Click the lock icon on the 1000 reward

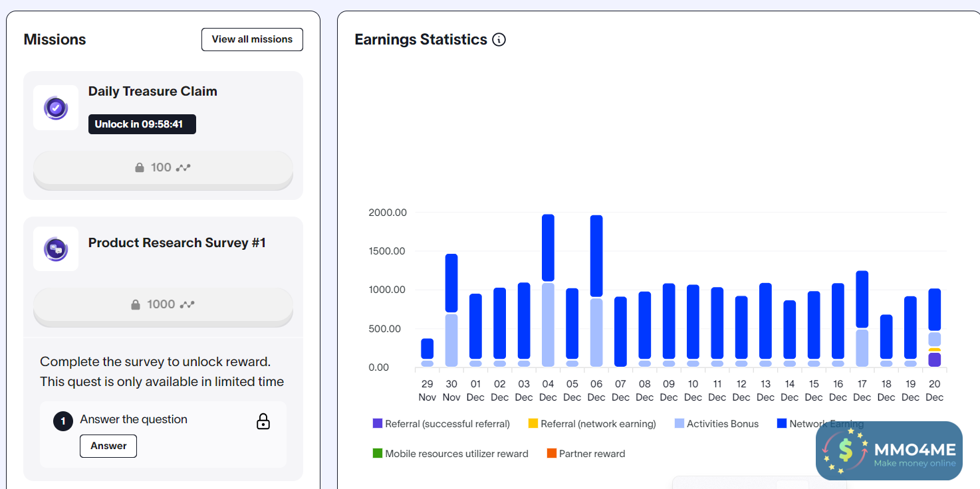click(x=136, y=305)
